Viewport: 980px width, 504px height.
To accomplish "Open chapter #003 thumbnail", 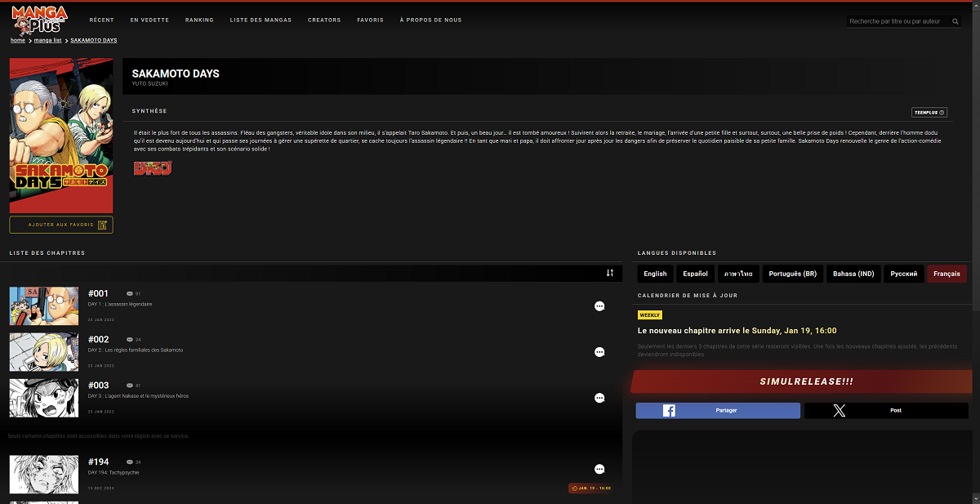I will (44, 398).
